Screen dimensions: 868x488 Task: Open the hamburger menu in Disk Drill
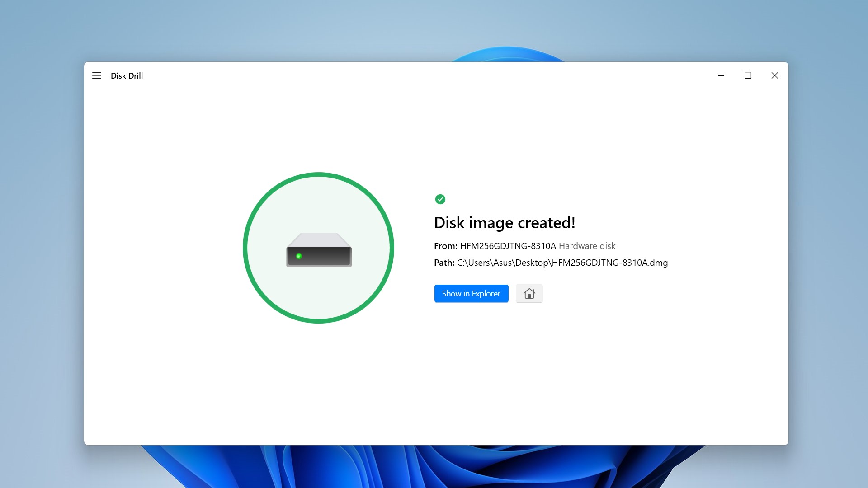pos(97,75)
